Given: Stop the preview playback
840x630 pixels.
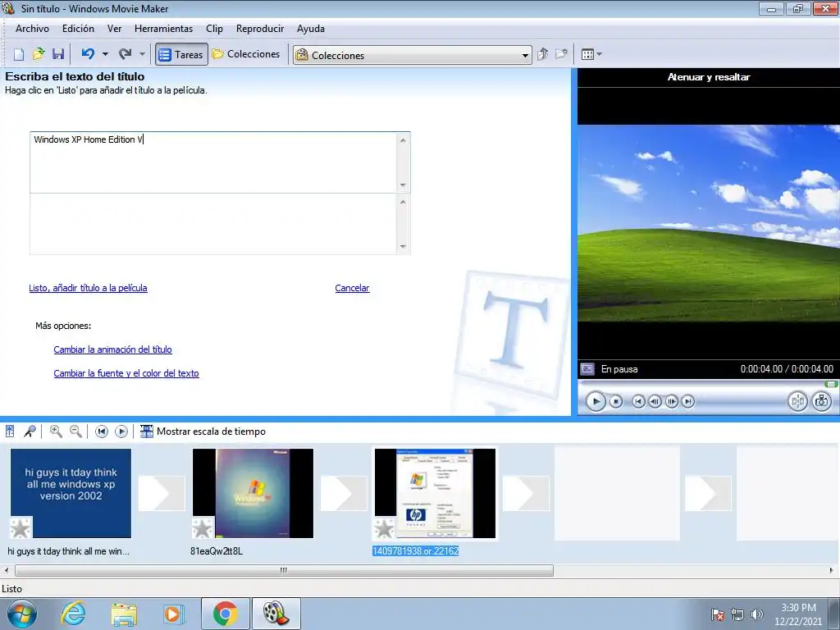Looking at the screenshot, I should click(616, 401).
